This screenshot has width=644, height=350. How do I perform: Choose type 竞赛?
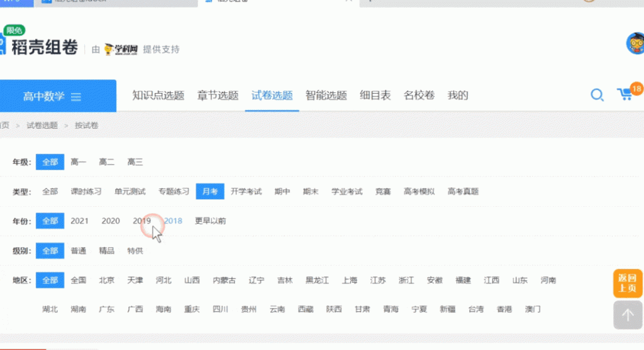point(383,192)
